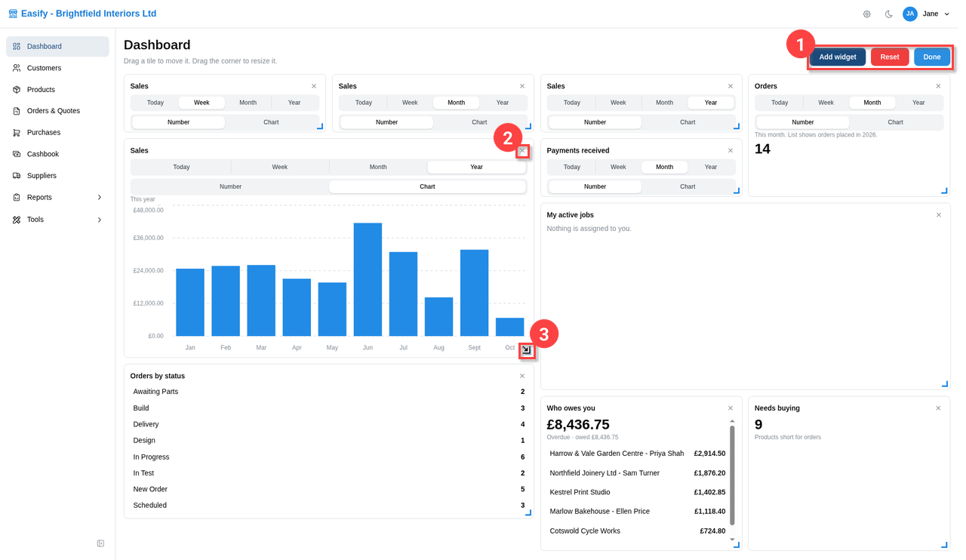The image size is (966, 560).
Task: Click the Customers people icon
Action: (x=17, y=68)
